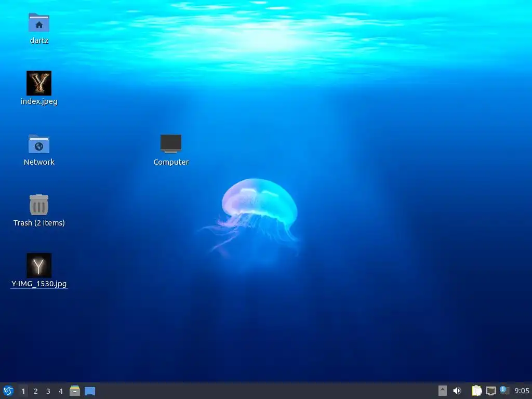Select the Trash icon on desktop
Viewport: 532px width, 399px height.
point(39,205)
